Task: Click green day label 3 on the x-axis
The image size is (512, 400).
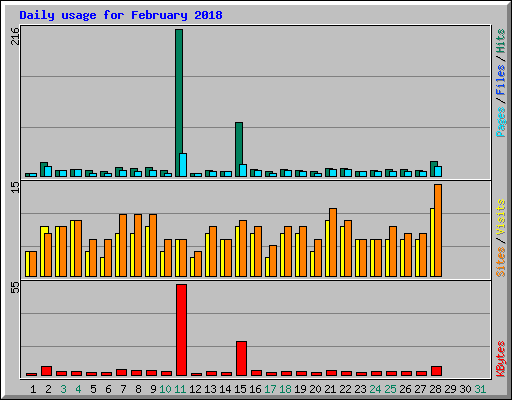Action: coord(63,389)
